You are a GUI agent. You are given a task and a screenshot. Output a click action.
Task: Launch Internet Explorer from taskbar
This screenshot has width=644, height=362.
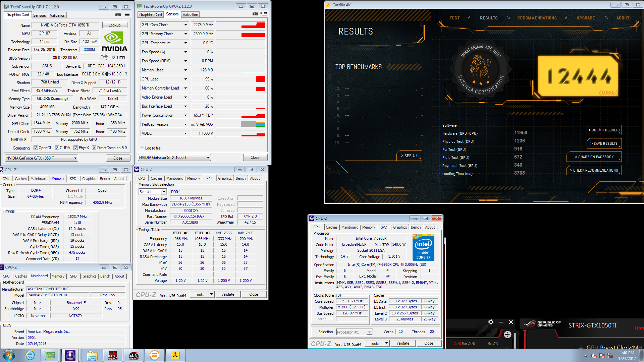coord(30,355)
